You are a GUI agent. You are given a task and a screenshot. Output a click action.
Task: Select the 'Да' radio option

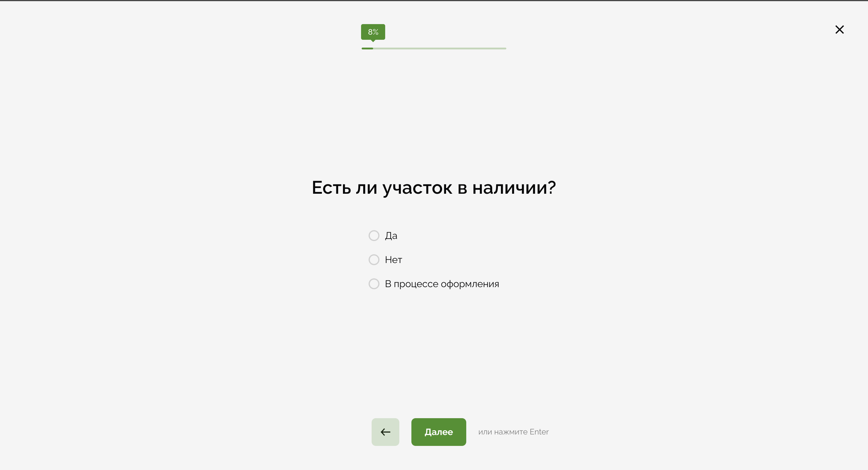point(374,236)
